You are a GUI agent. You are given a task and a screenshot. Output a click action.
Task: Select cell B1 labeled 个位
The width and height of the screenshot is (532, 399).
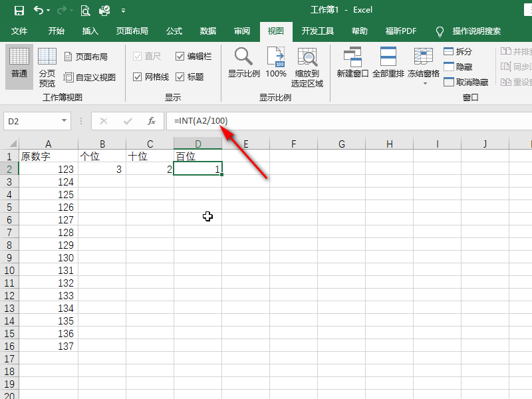102,156
